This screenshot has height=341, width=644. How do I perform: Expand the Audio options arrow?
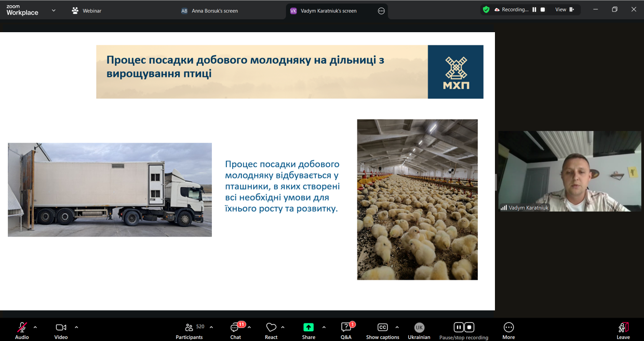pyautogui.click(x=35, y=327)
